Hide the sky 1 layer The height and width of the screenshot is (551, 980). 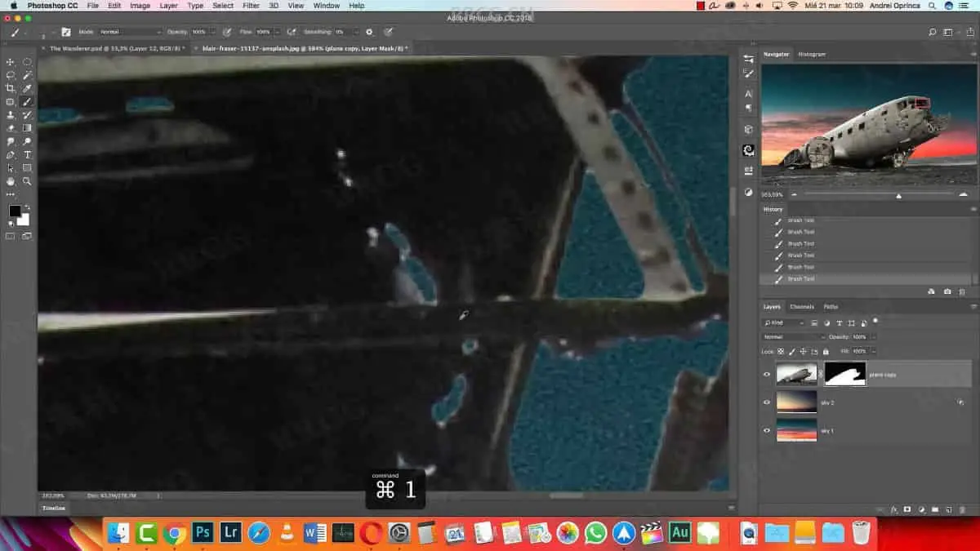click(766, 430)
